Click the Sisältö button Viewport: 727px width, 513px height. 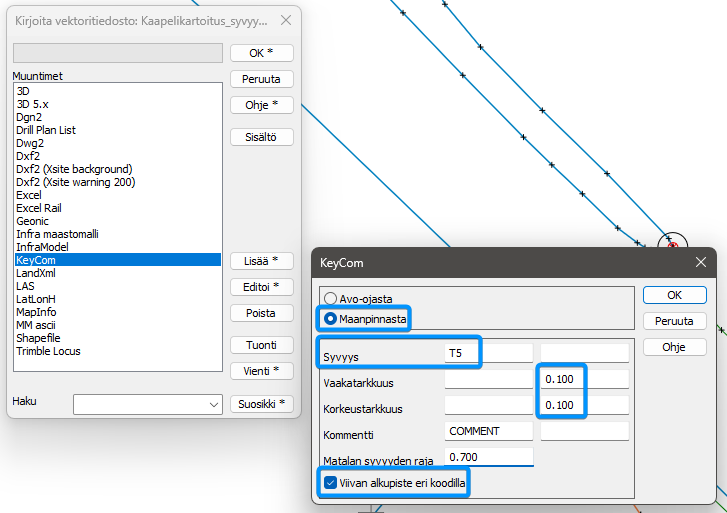coord(261,137)
